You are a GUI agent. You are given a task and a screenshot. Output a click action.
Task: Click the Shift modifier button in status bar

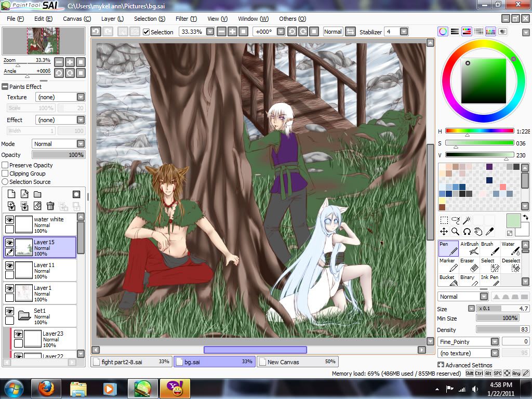pos(469,373)
